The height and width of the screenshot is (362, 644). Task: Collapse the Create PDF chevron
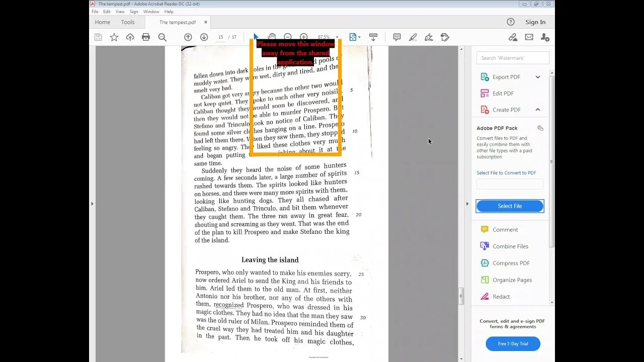[538, 110]
